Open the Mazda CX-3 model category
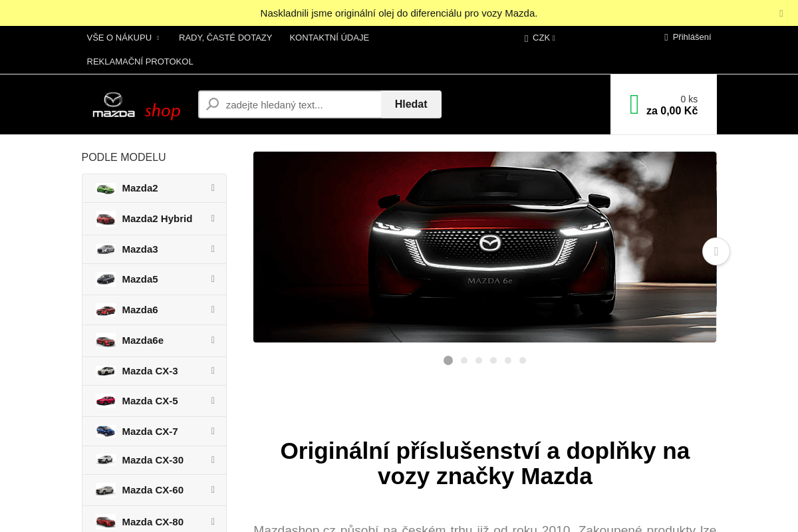The height and width of the screenshot is (532, 798). point(154,371)
